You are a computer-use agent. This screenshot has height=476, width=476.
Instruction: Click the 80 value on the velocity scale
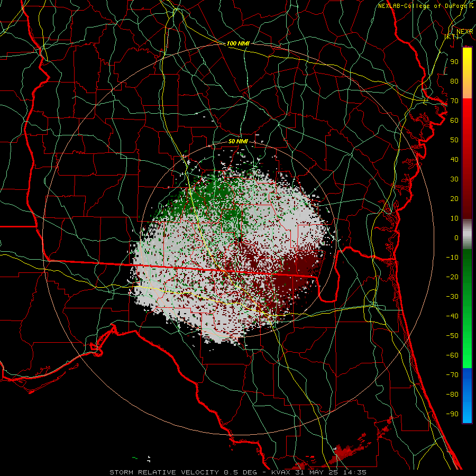coord(454,81)
